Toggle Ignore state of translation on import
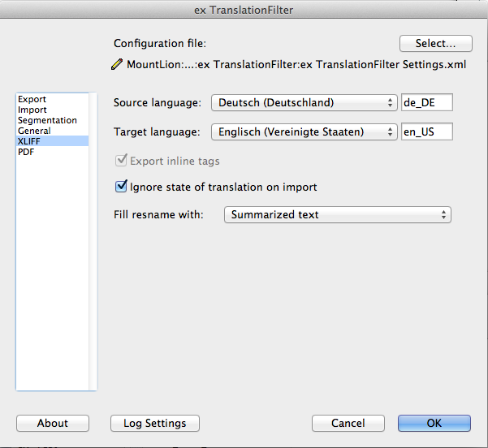 [121, 187]
